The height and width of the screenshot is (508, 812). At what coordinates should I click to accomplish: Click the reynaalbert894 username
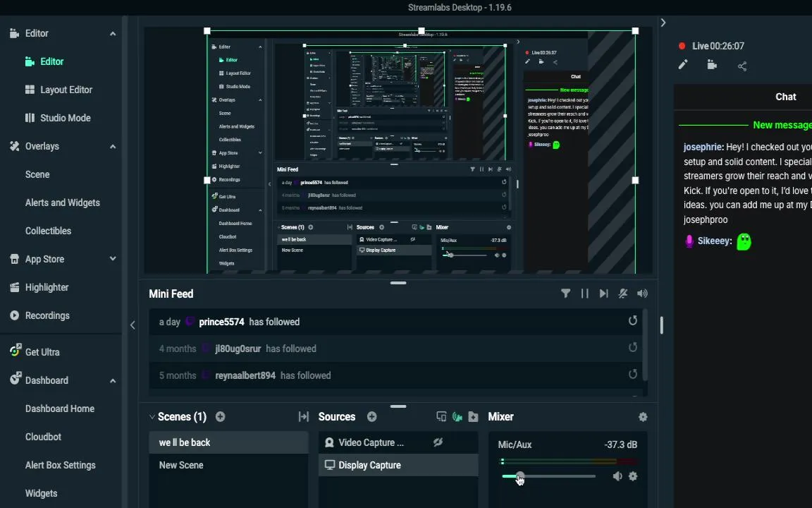pos(245,375)
